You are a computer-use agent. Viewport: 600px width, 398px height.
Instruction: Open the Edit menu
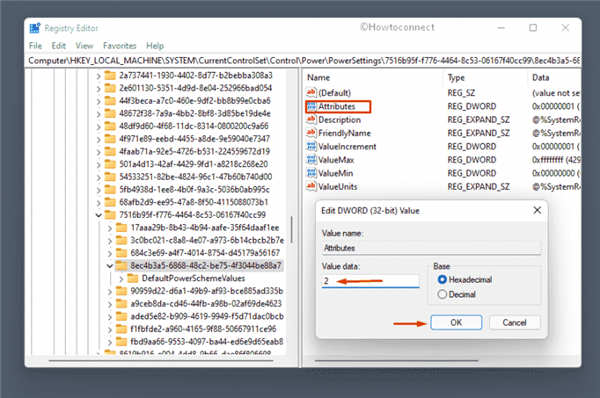click(59, 46)
